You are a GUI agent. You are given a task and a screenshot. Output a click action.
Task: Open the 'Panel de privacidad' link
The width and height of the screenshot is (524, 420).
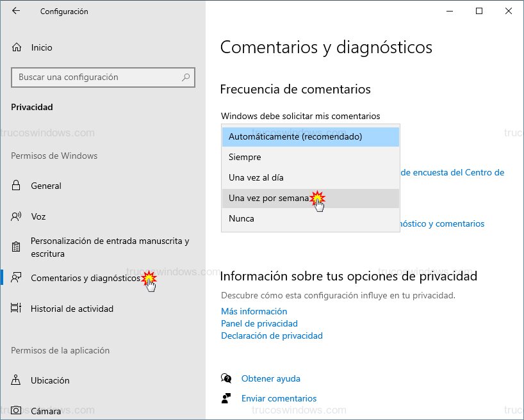(259, 323)
